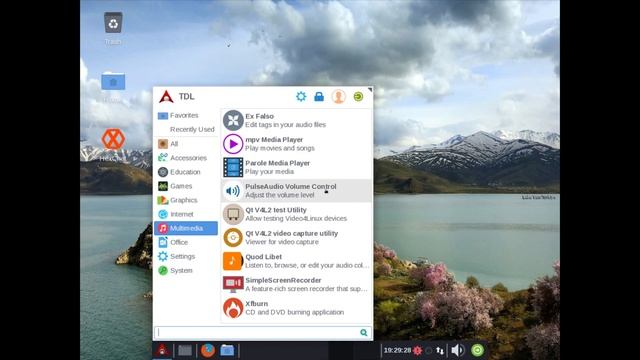The width and height of the screenshot is (640, 360).
Task: Lock the screen with padlock icon
Action: 319,96
